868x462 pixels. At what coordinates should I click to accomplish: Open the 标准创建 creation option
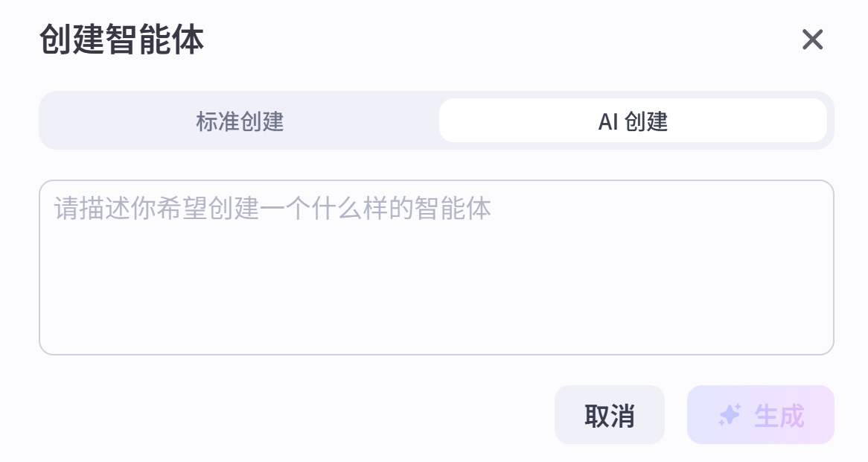coord(240,121)
